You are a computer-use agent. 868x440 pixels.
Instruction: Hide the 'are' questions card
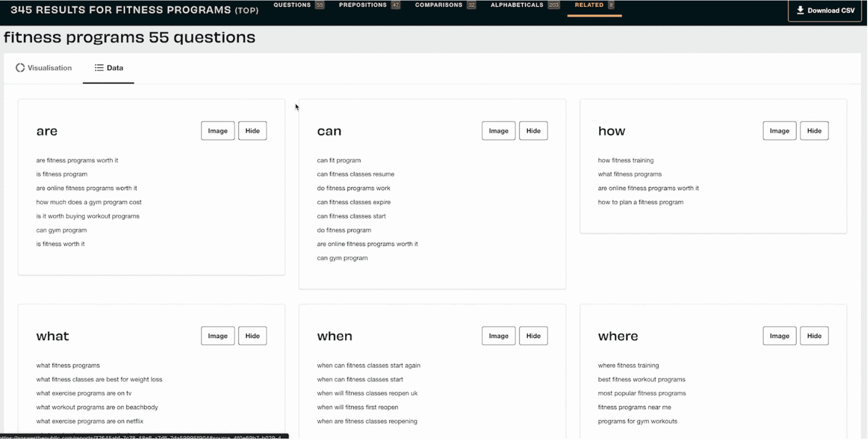(x=252, y=131)
